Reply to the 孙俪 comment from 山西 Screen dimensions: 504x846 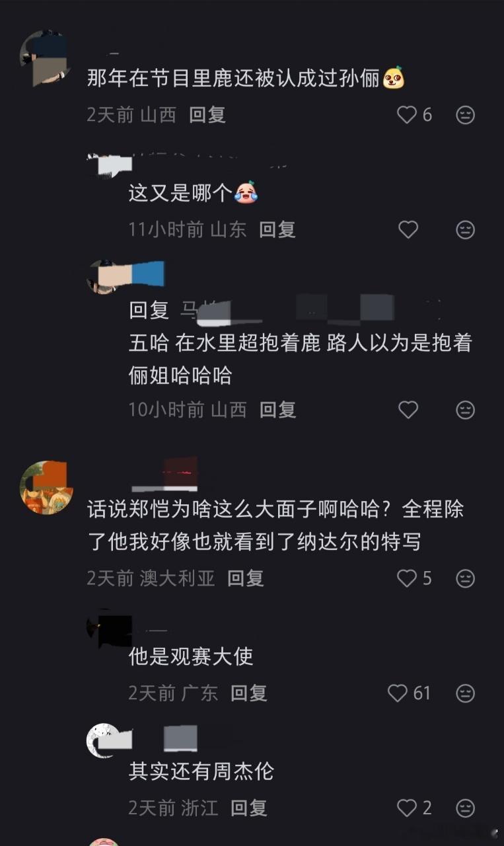(207, 115)
